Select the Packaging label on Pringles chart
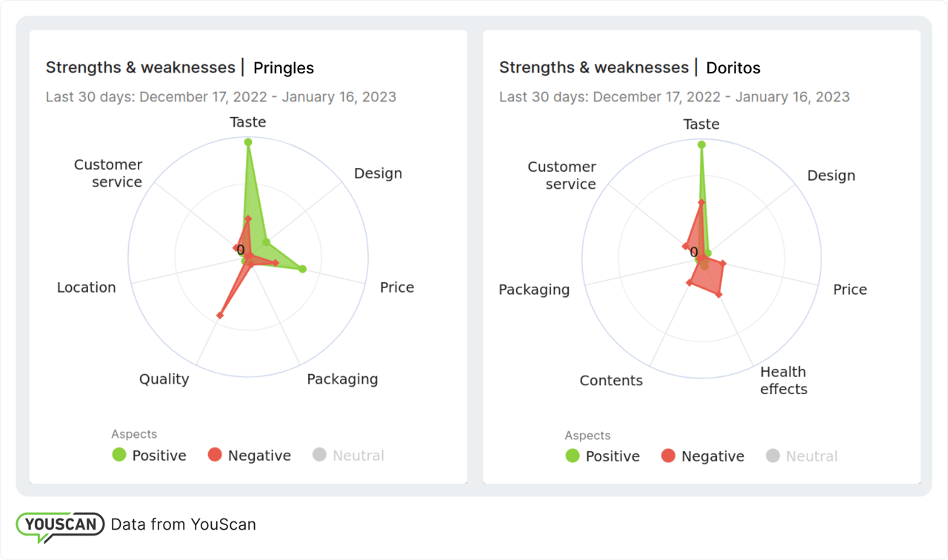 point(342,379)
